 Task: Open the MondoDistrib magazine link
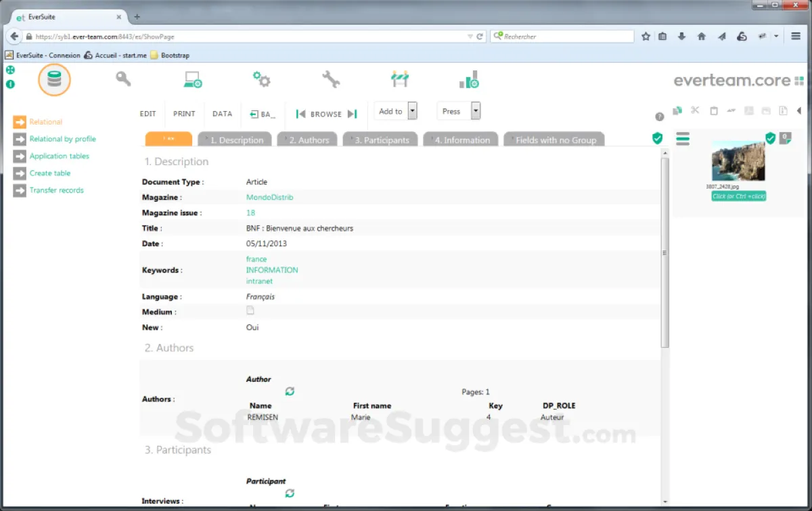point(269,198)
